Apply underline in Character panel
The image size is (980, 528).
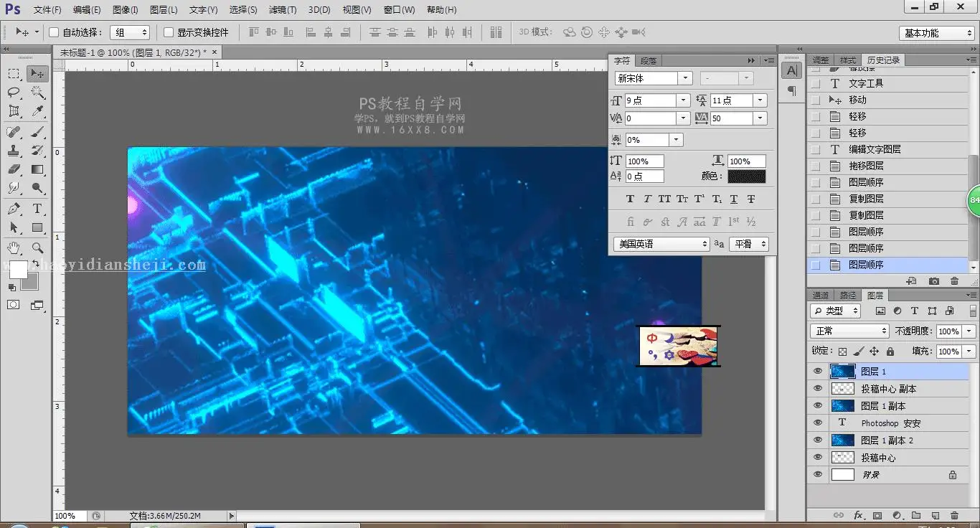point(734,199)
